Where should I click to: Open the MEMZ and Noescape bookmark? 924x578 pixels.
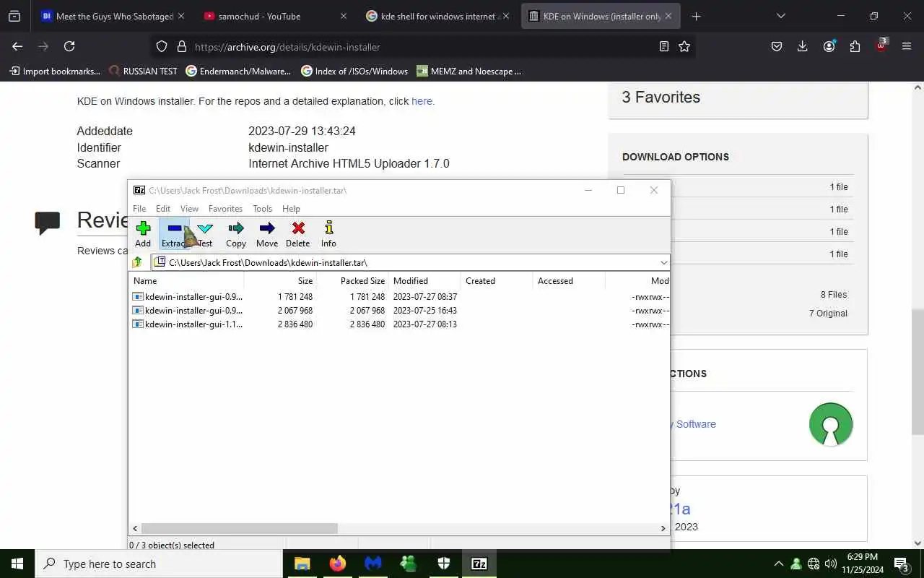(x=468, y=71)
